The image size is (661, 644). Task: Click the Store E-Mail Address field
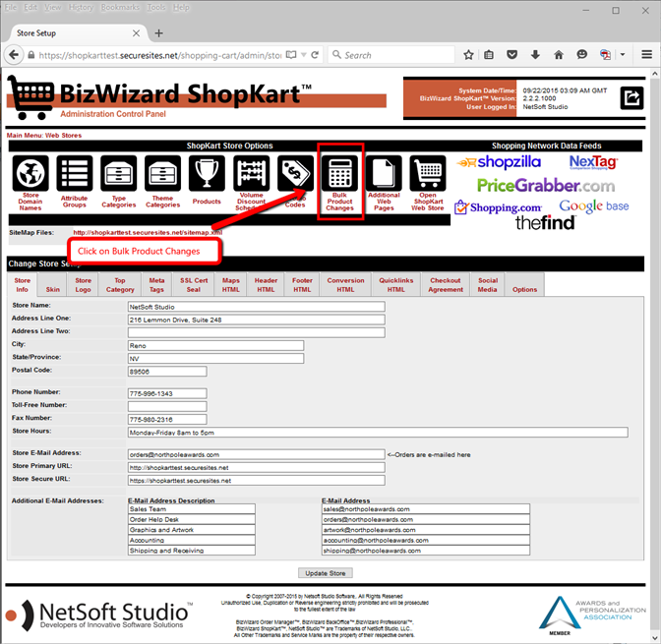click(257, 455)
